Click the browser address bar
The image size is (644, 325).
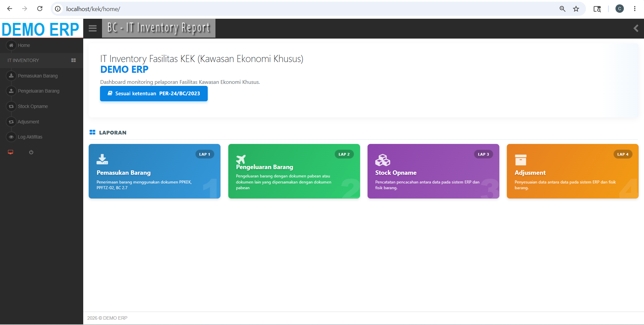(x=302, y=9)
